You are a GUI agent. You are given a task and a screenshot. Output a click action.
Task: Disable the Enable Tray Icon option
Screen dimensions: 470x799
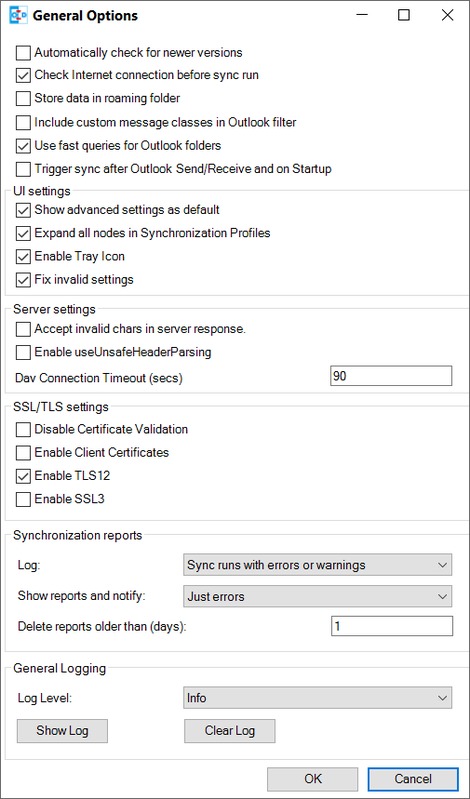pos(23,256)
